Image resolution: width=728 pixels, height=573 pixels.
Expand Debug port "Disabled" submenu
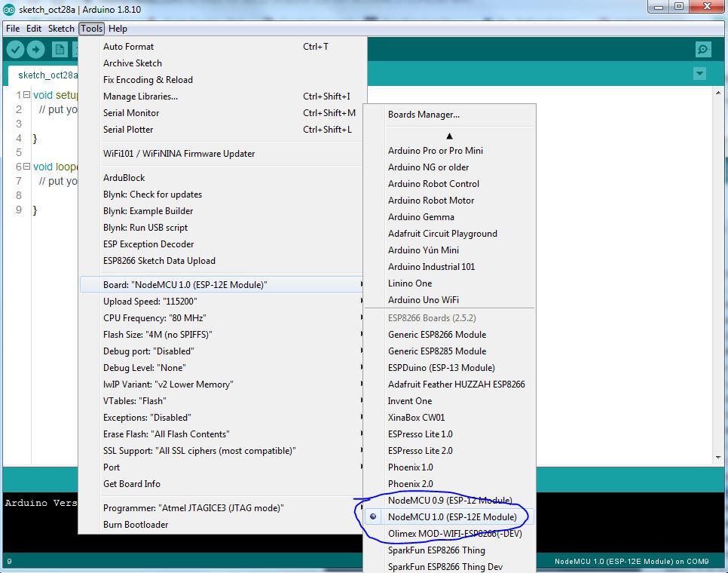point(222,351)
